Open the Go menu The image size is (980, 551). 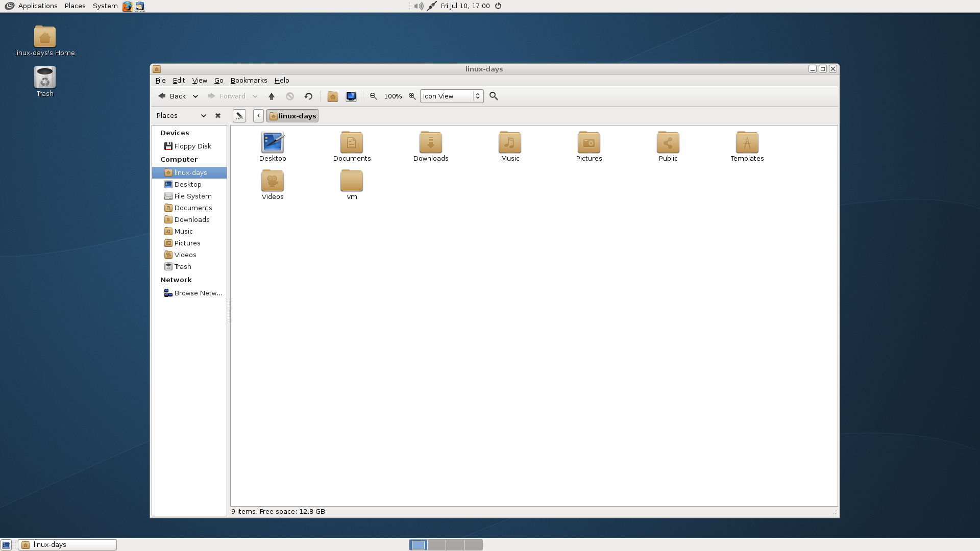[x=218, y=81]
